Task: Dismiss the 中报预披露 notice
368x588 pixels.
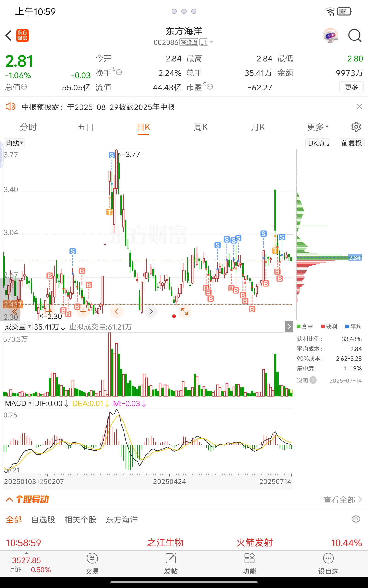Action: (359, 106)
